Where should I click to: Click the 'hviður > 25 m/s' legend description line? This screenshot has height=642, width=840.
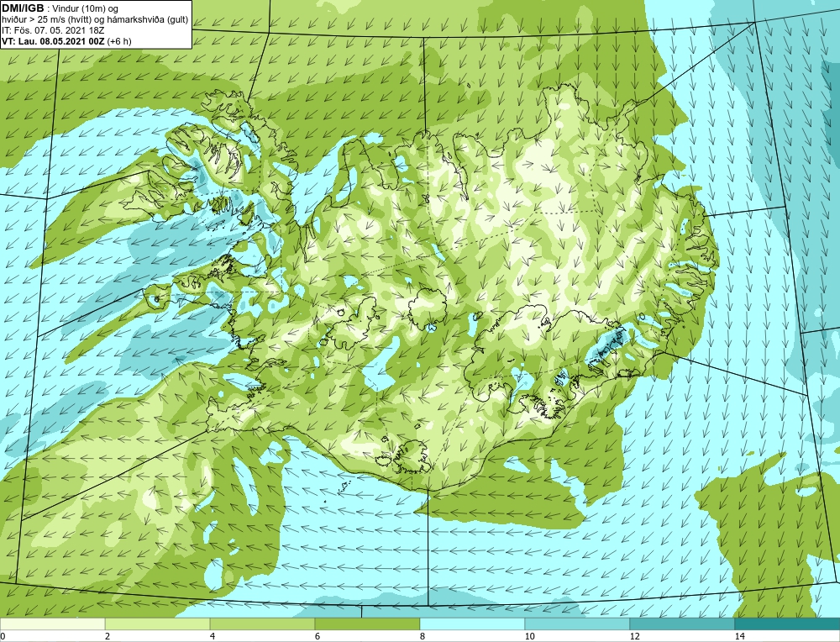pyautogui.click(x=95, y=20)
